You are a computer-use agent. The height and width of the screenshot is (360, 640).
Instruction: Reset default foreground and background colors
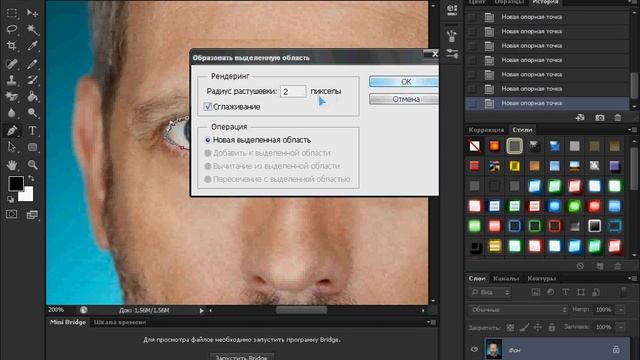coord(11,199)
